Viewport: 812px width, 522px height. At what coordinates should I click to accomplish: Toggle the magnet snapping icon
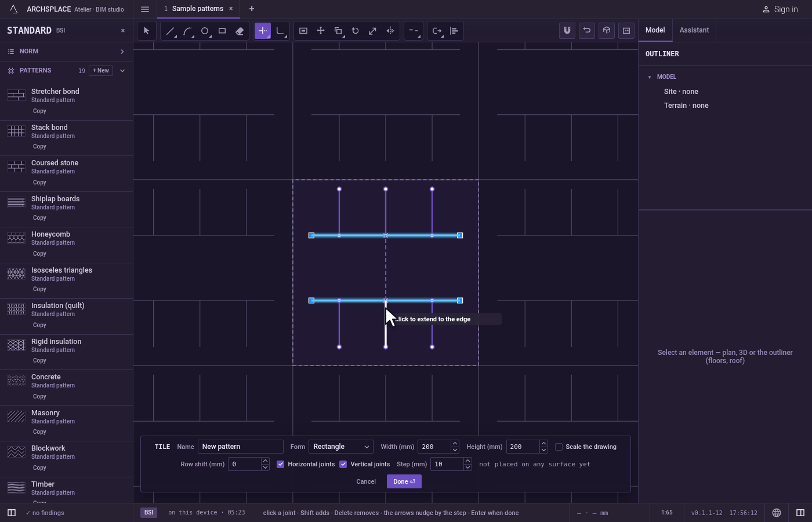coord(567,30)
